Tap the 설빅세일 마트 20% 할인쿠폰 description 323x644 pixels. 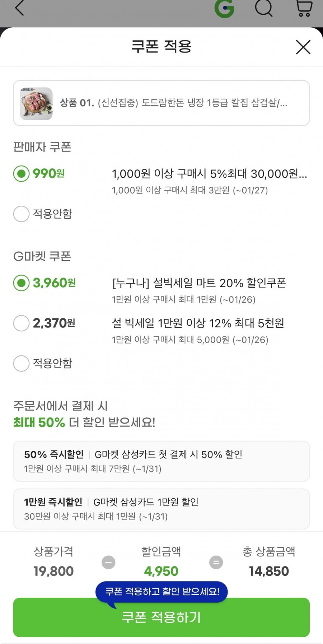pos(199,283)
